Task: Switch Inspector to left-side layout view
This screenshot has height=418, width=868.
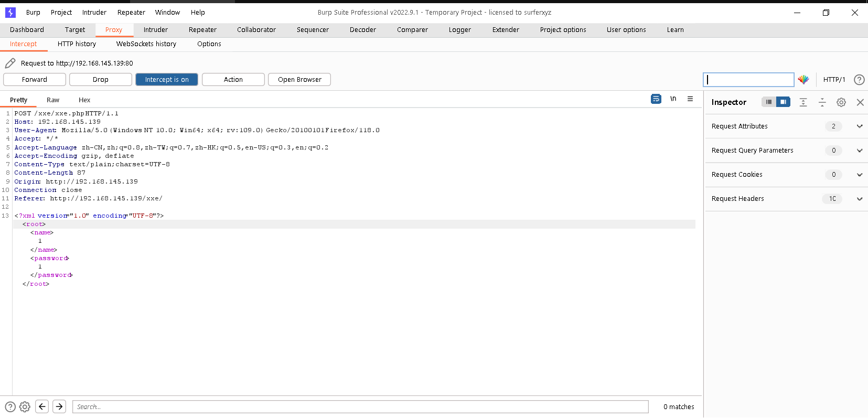Action: pos(769,102)
